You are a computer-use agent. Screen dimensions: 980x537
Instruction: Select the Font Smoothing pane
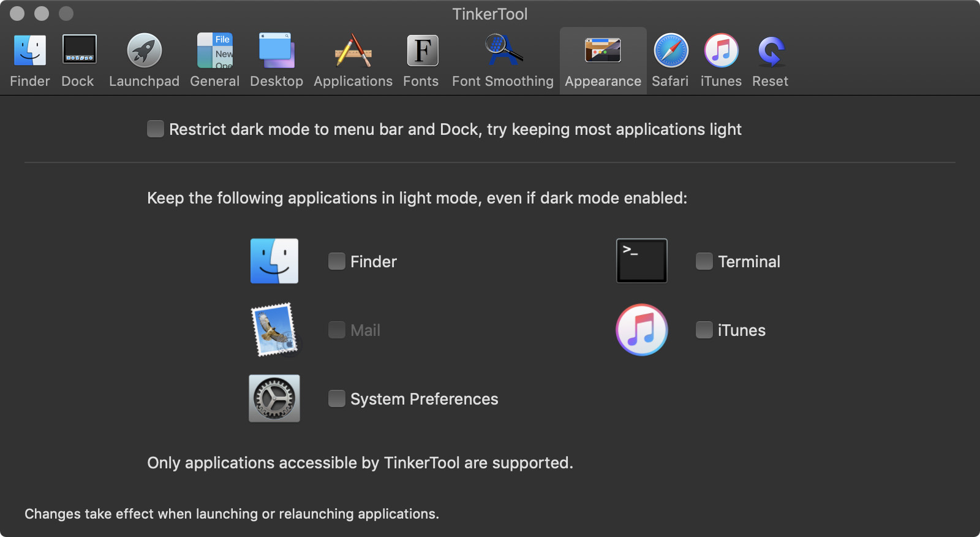pyautogui.click(x=502, y=60)
